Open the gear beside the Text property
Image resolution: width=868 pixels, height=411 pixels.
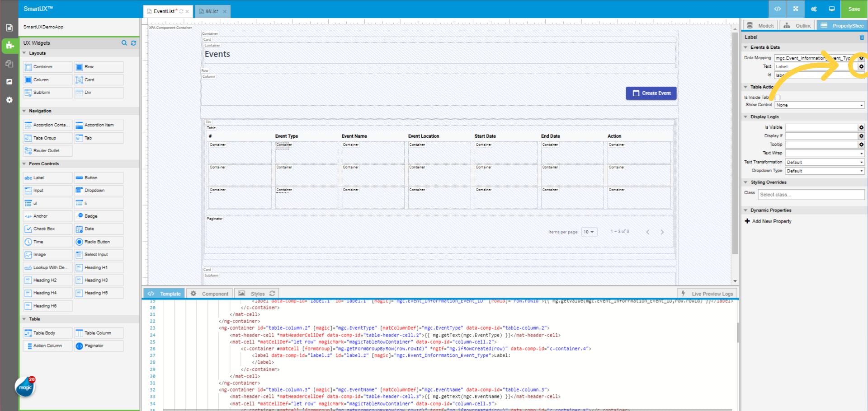point(861,66)
